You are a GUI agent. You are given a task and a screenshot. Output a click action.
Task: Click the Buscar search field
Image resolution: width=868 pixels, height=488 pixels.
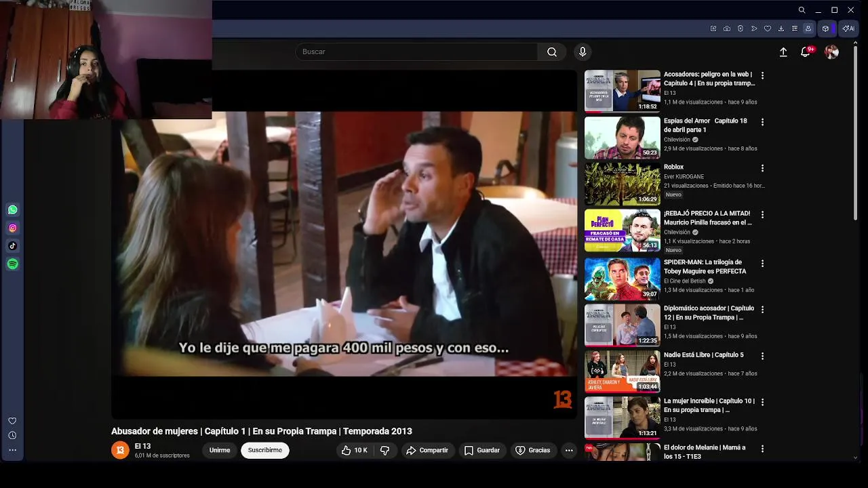(416, 52)
